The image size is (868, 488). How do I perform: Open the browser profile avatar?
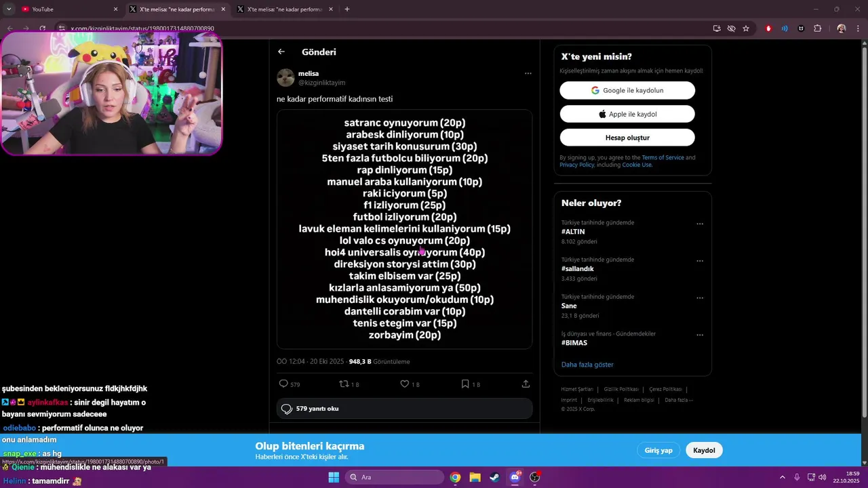[842, 28]
